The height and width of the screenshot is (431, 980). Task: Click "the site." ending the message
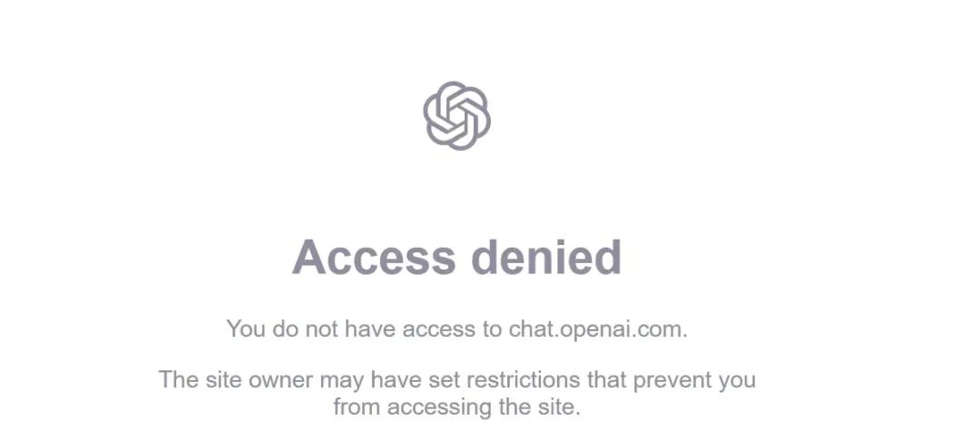[540, 407]
